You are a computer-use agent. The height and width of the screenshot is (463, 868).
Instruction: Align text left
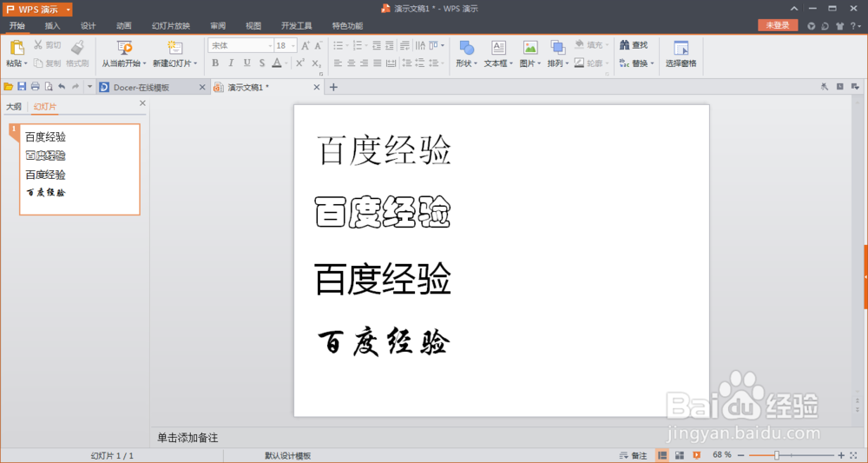click(x=338, y=63)
